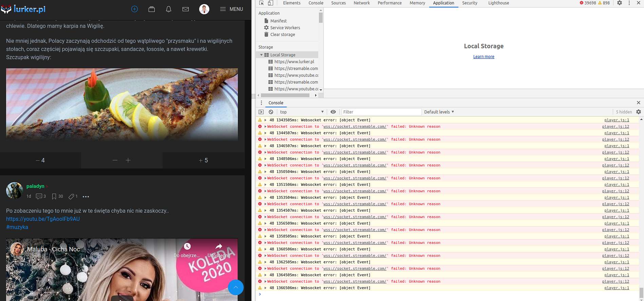Switch to the Performance tab
This screenshot has height=301, width=644.
click(390, 3)
